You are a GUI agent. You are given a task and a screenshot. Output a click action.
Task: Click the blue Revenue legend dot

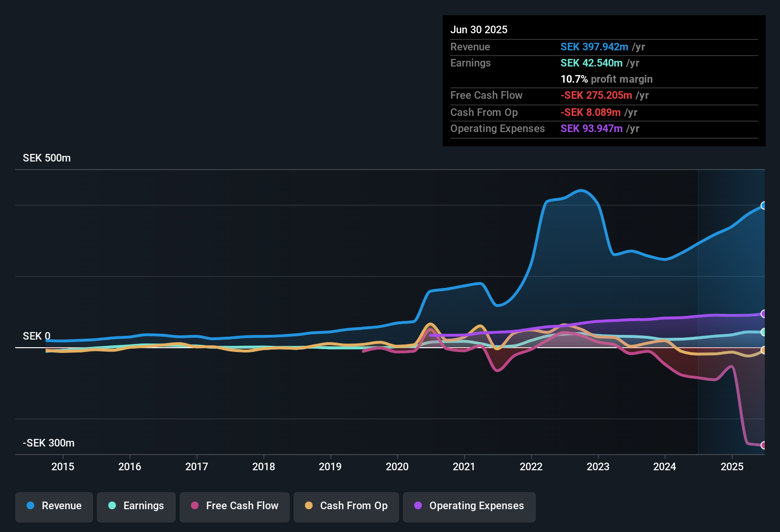coord(30,505)
